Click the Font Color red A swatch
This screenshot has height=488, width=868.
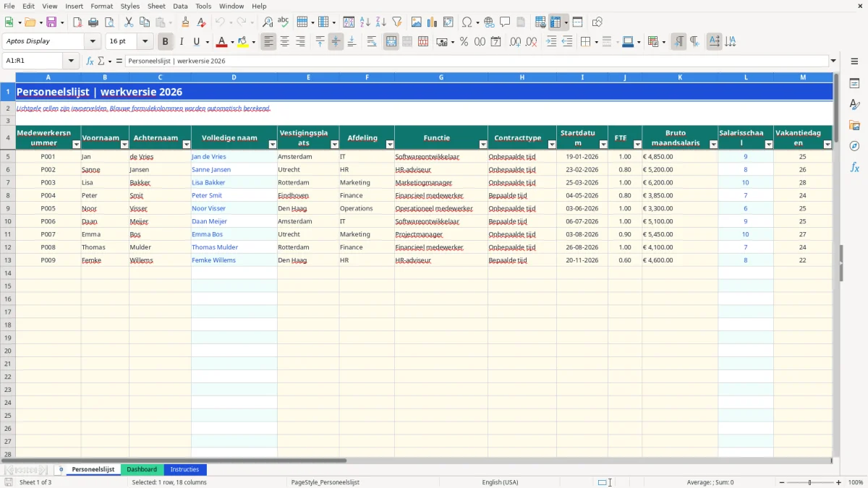pos(222,42)
